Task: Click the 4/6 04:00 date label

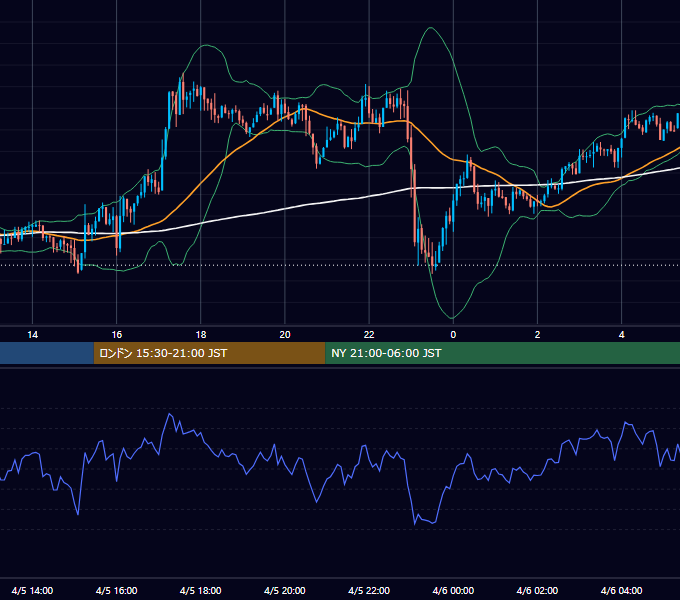Action: [621, 590]
